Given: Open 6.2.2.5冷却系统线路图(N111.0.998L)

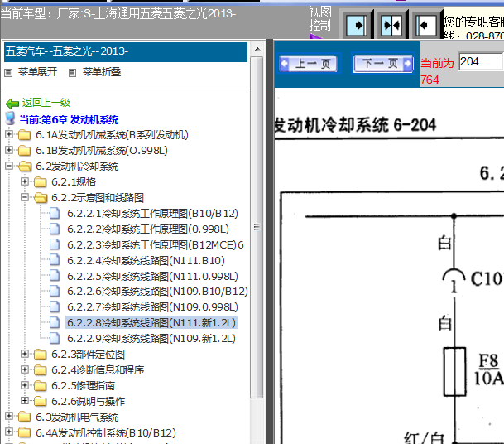Looking at the screenshot, I should pyautogui.click(x=152, y=277).
